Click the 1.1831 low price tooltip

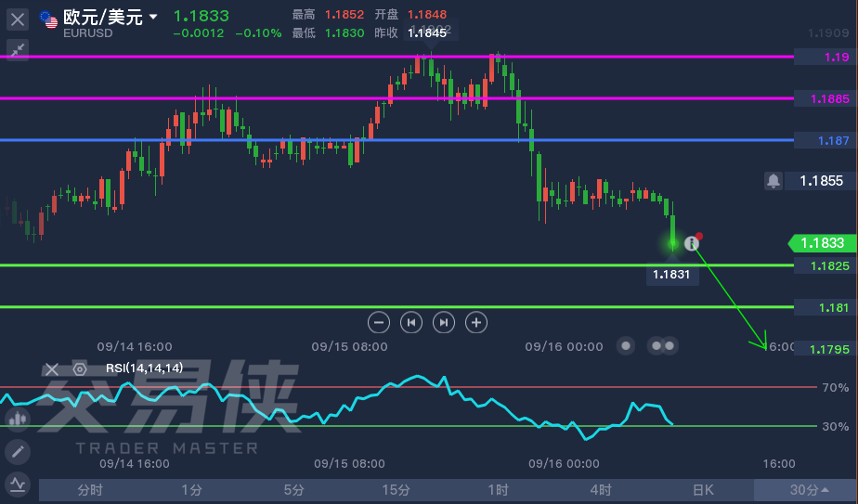[672, 276]
